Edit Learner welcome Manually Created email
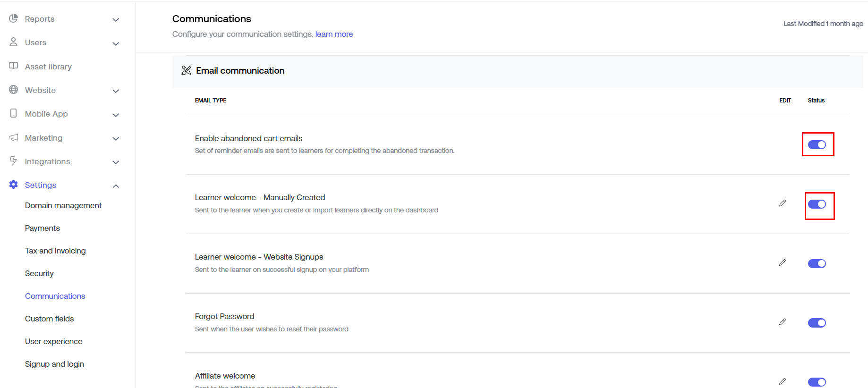 [783, 203]
